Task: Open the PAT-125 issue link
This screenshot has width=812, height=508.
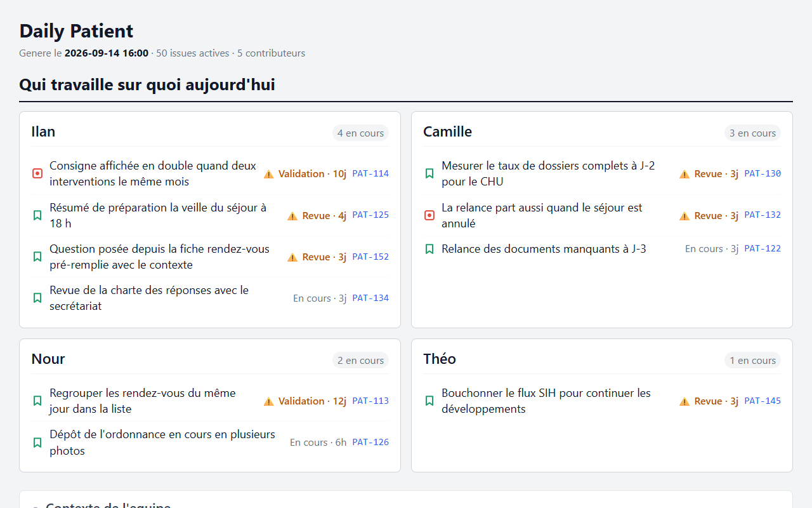Action: pos(370,215)
